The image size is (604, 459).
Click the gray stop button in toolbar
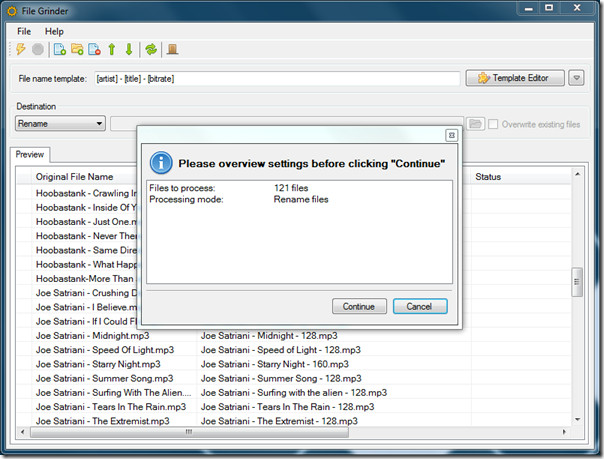(x=38, y=49)
